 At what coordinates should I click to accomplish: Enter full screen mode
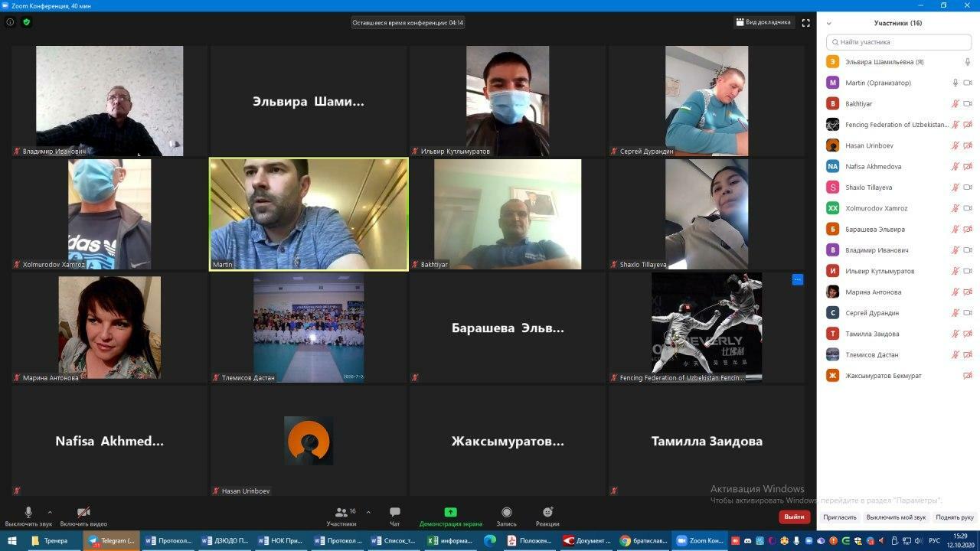805,23
